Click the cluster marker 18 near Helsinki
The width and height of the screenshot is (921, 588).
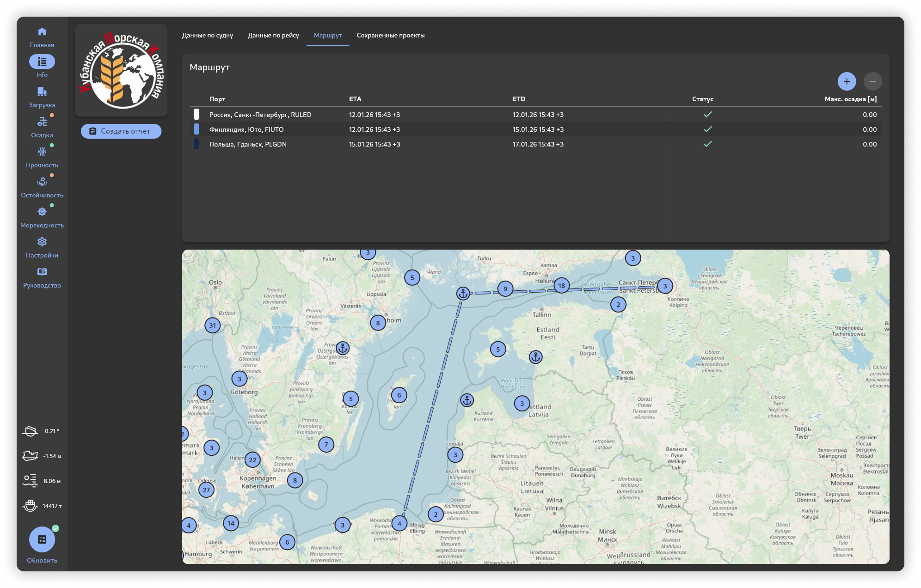561,286
